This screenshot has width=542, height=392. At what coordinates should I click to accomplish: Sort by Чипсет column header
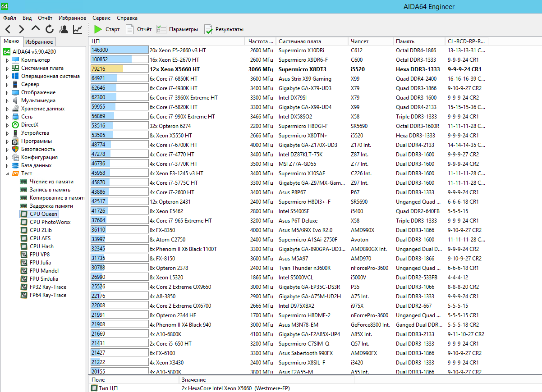(x=370, y=41)
